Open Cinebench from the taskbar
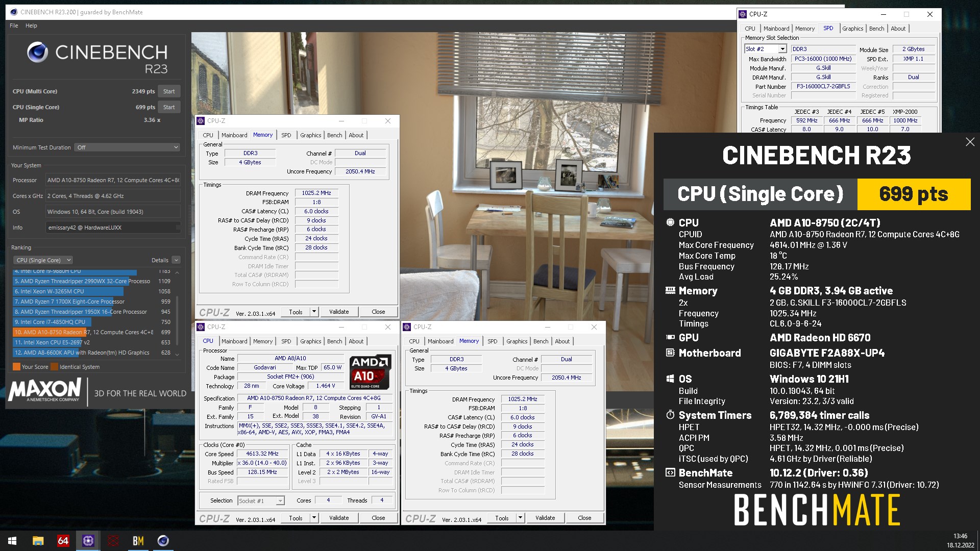 (163, 541)
